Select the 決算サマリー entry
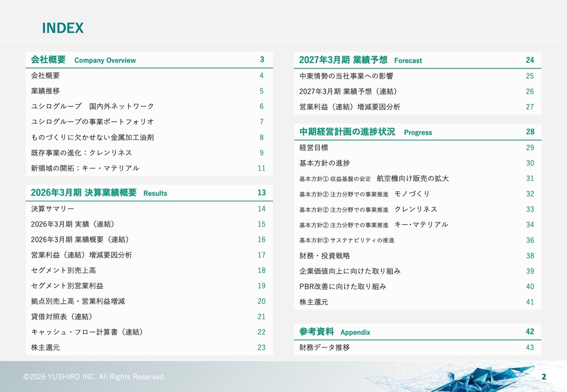Screen dimensions: 567x392 coord(149,209)
